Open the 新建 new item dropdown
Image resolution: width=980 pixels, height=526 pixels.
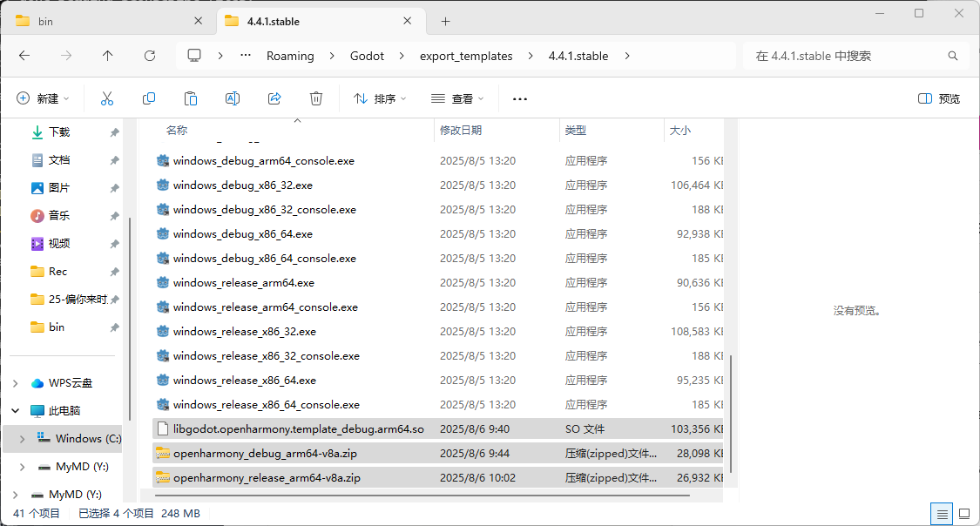point(43,98)
